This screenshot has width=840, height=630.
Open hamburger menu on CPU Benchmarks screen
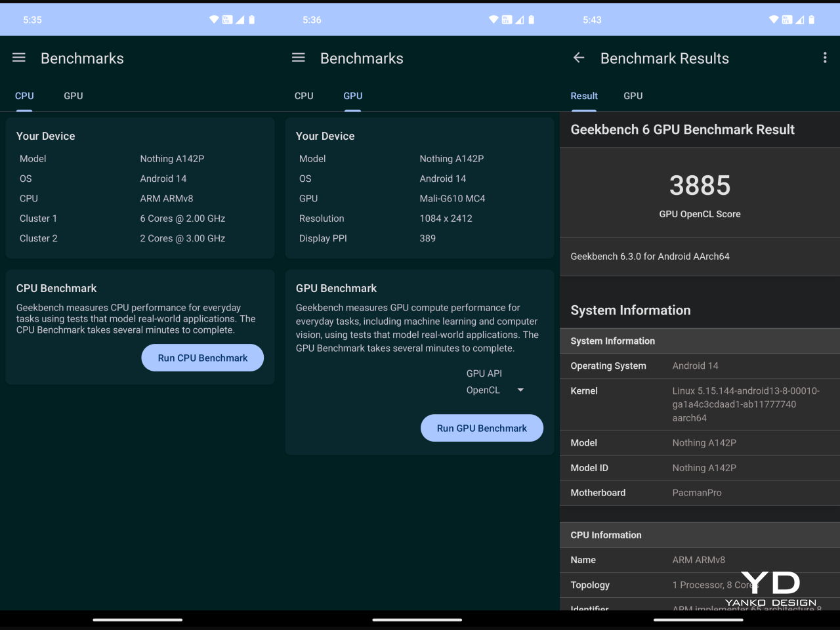click(19, 58)
